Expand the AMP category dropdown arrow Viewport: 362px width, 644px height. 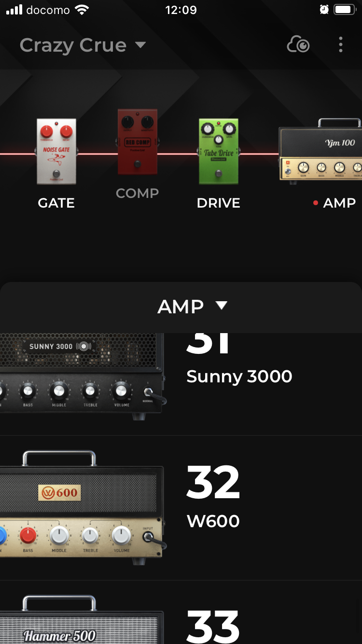click(x=222, y=306)
